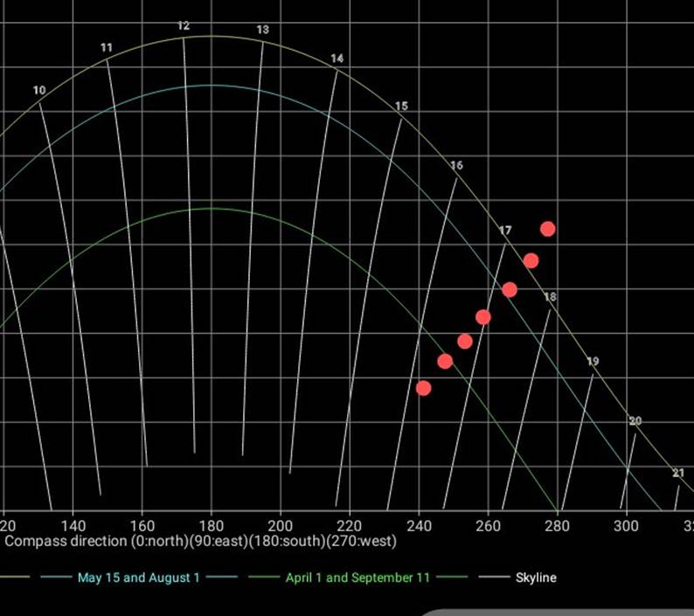Image resolution: width=694 pixels, height=616 pixels.
Task: Click the hour 21 marker label
Action: pyautogui.click(x=678, y=474)
